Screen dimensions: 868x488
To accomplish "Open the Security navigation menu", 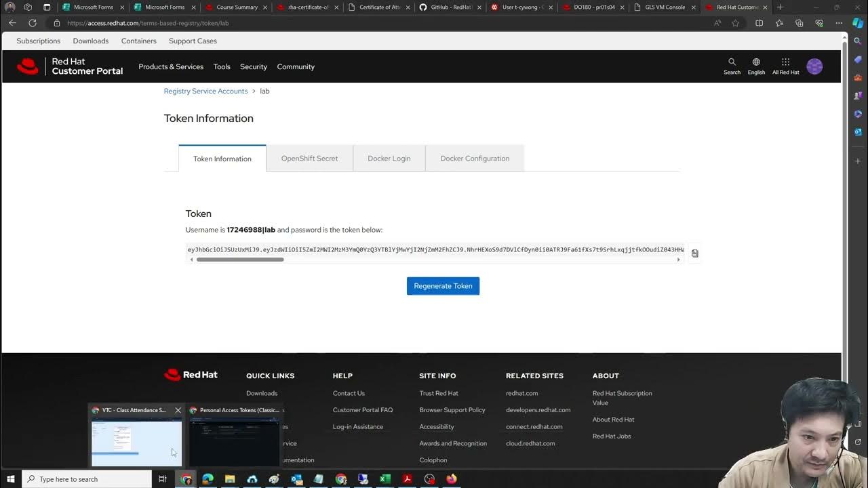I will [x=254, y=66].
